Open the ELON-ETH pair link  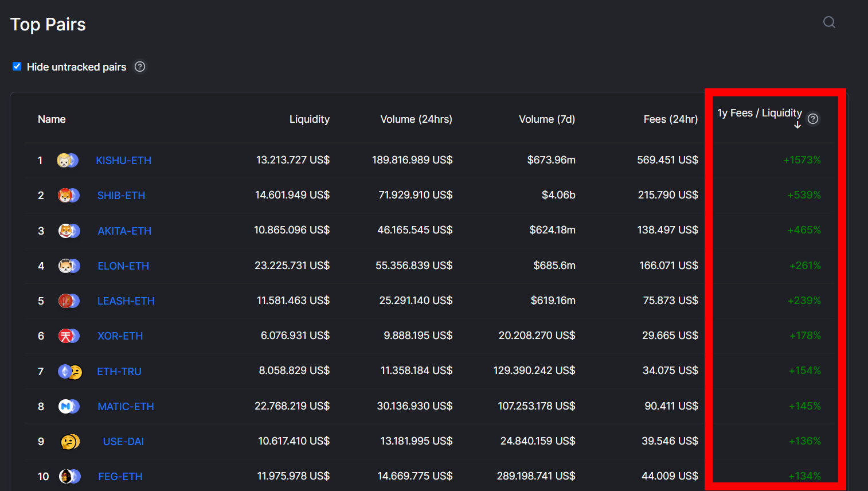click(123, 266)
